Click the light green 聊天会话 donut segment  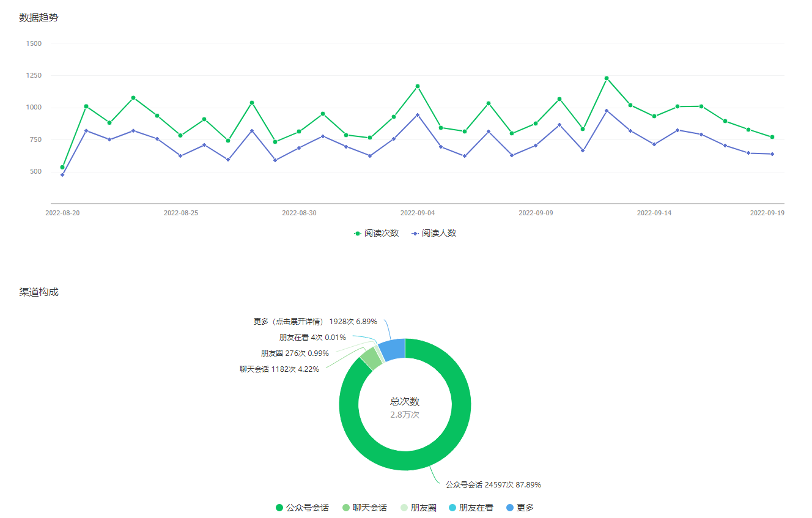[370, 358]
